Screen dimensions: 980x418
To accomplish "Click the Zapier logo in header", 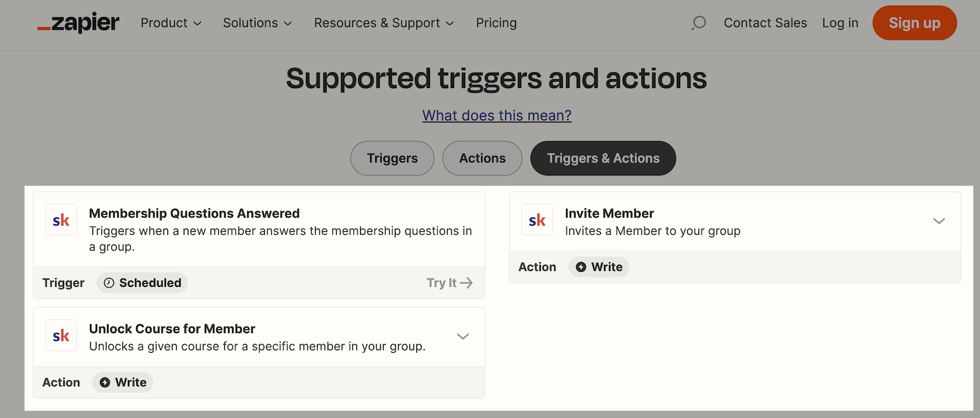I will click(x=78, y=23).
